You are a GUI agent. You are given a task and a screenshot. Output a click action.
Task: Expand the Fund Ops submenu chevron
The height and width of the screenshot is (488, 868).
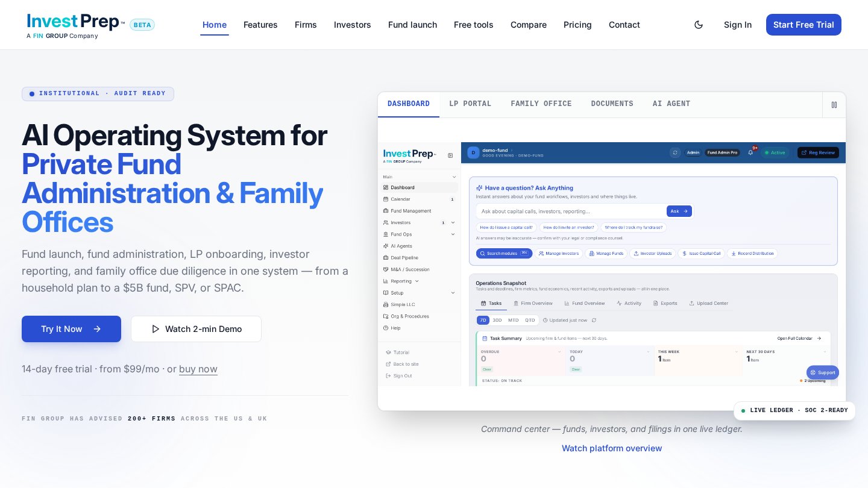click(x=453, y=234)
